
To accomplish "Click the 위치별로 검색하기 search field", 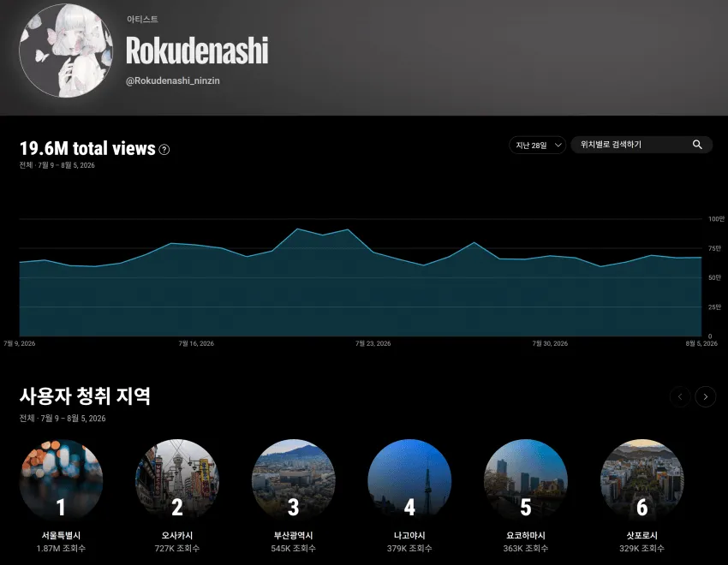I will click(641, 145).
